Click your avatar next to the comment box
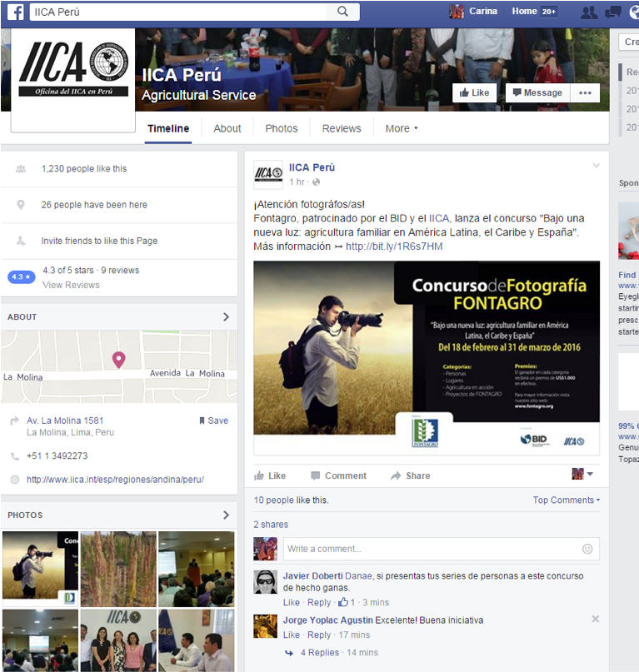639x672 pixels. pyautogui.click(x=266, y=549)
